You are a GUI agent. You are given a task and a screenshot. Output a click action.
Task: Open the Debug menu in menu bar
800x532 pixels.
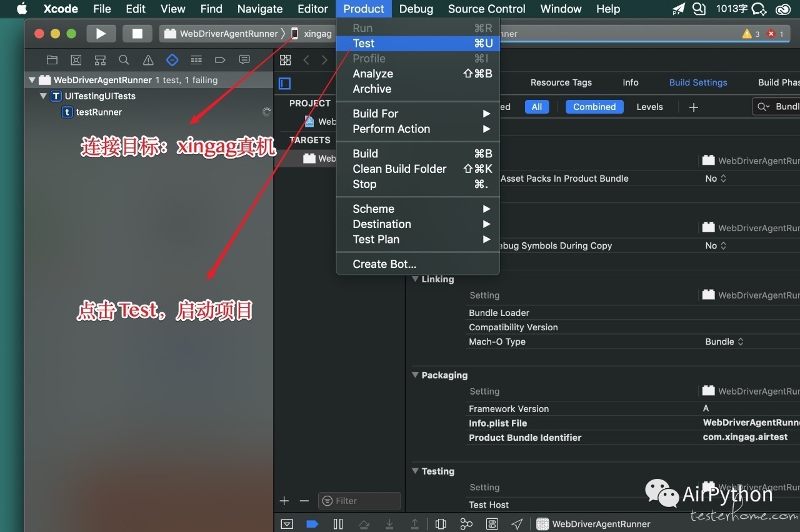coord(416,9)
